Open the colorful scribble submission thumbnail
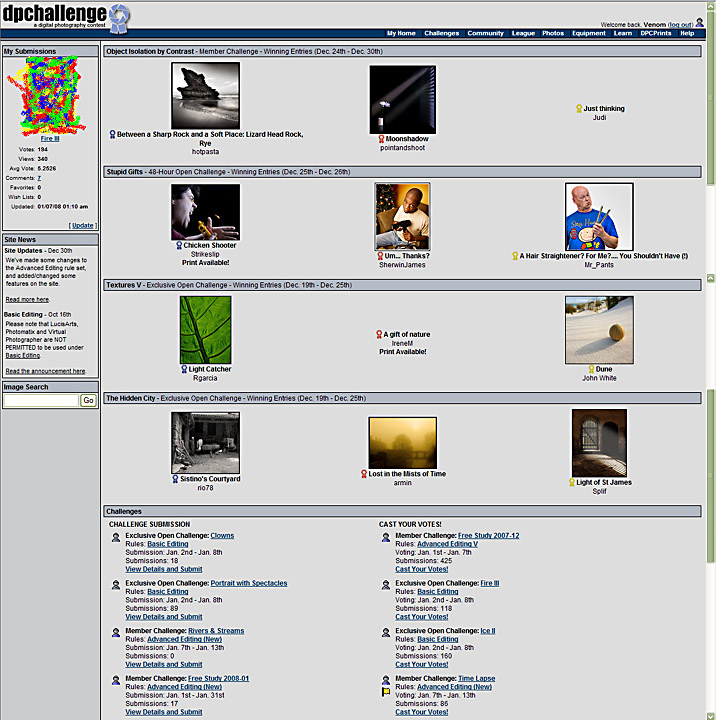The height and width of the screenshot is (720, 717). point(50,95)
